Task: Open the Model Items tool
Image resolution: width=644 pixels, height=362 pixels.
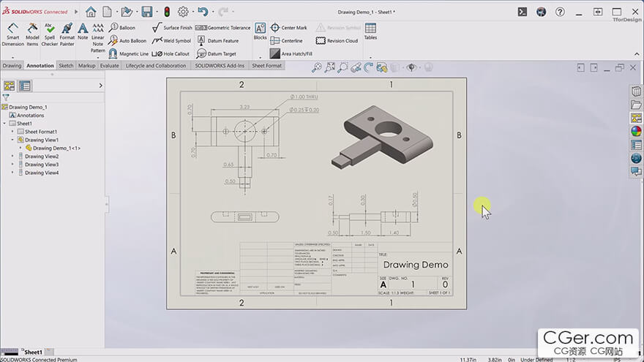Action: pos(32,34)
